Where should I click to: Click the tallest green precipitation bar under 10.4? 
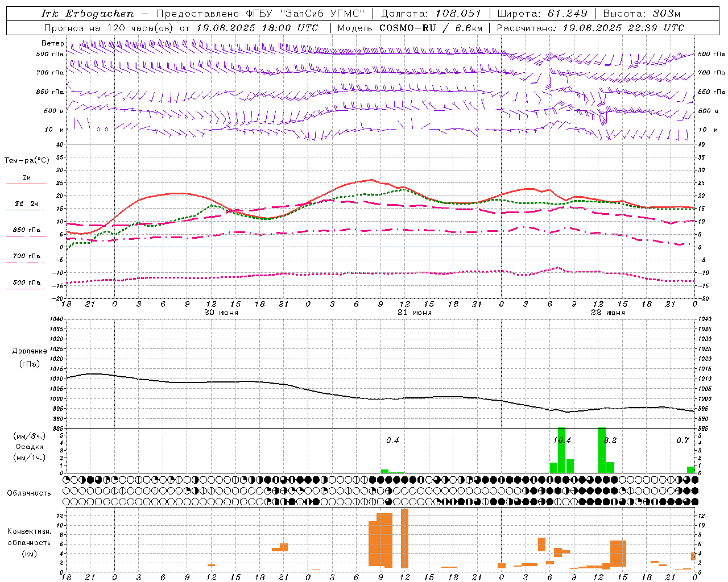[x=561, y=450]
